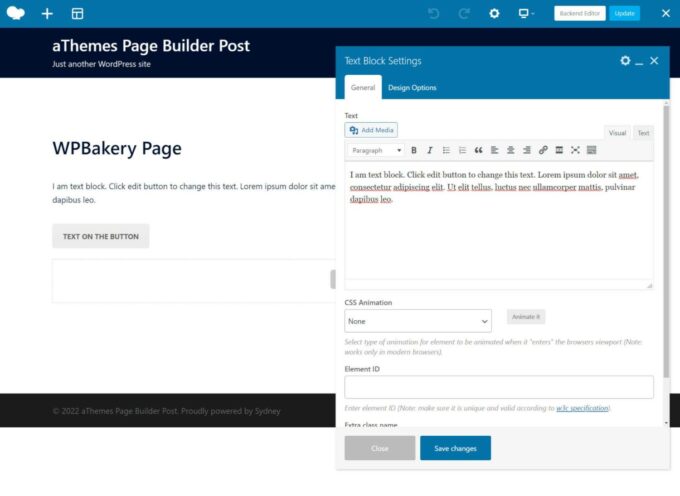Open the Paragraph format dropdown
The height and width of the screenshot is (496, 680).
[x=376, y=150]
